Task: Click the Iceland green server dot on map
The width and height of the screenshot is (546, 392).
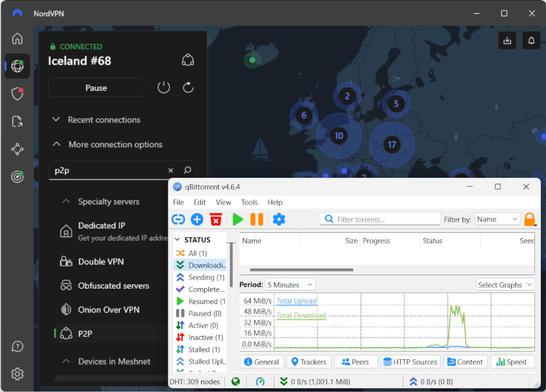Action: [252, 60]
